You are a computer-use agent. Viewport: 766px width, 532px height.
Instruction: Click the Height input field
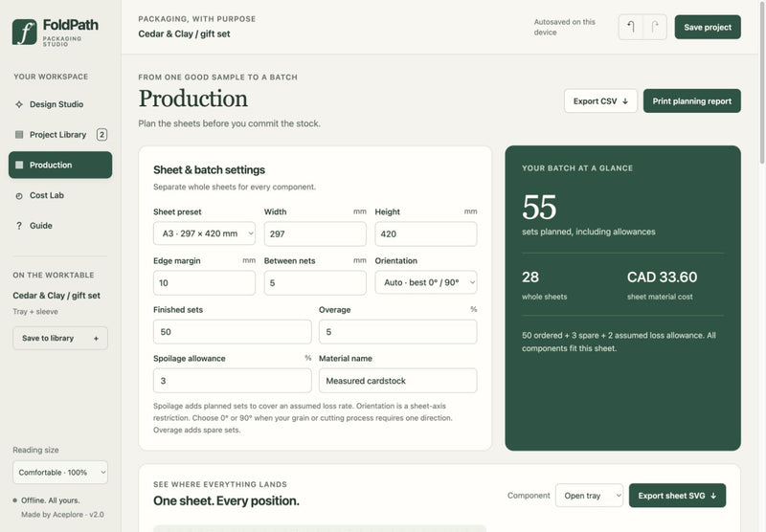point(425,233)
